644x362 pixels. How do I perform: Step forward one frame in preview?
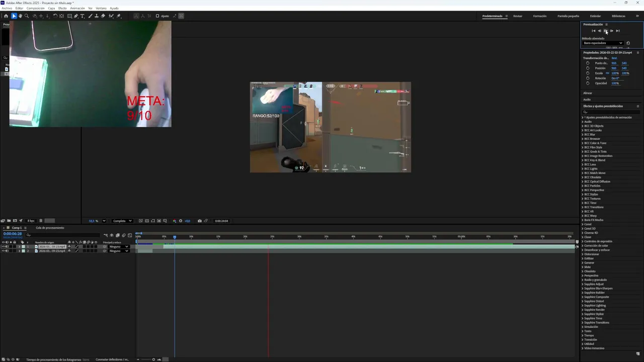[612, 31]
